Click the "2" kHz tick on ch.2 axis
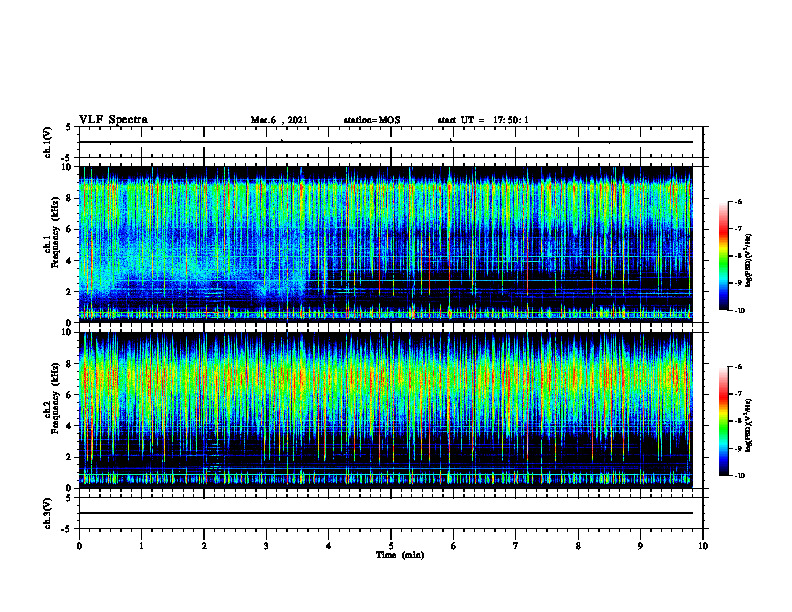This screenshot has width=792, height=612. tap(69, 457)
